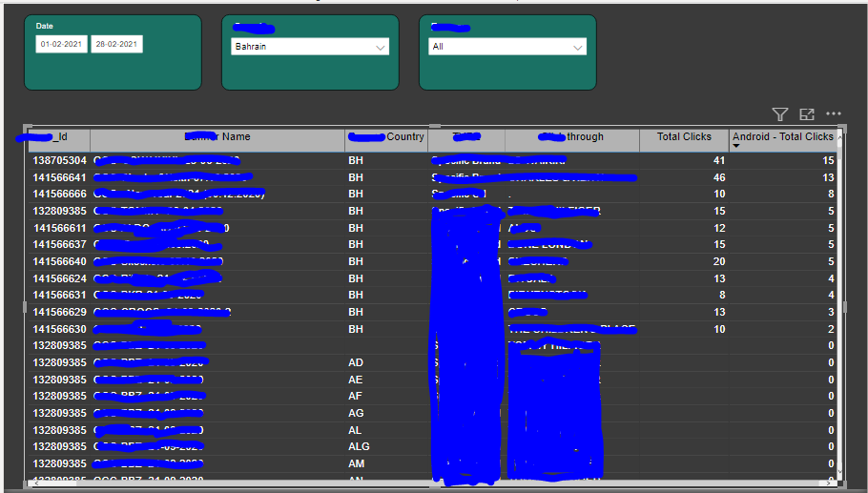Sort by Android - Total Clicks column header

tap(783, 136)
